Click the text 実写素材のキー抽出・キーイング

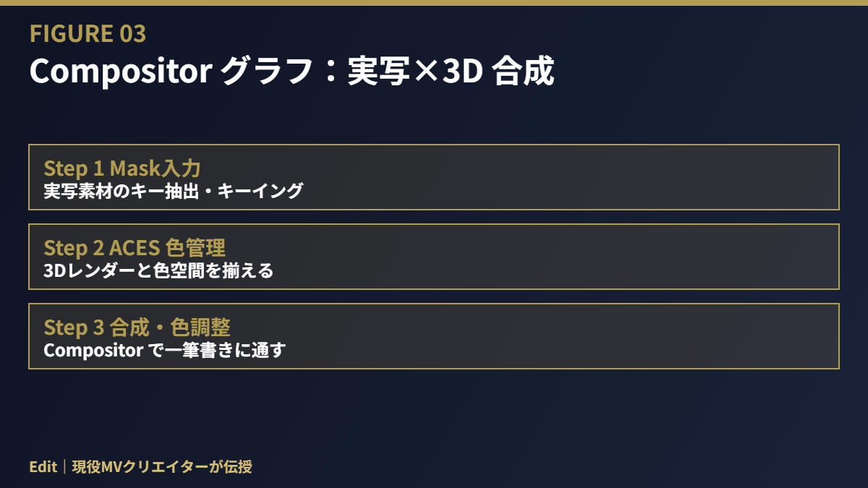point(173,191)
